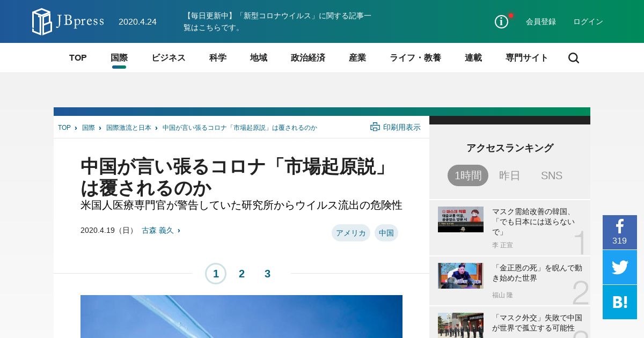The image size is (644, 338).
Task: Click the JBpress logo
Action: click(68, 21)
